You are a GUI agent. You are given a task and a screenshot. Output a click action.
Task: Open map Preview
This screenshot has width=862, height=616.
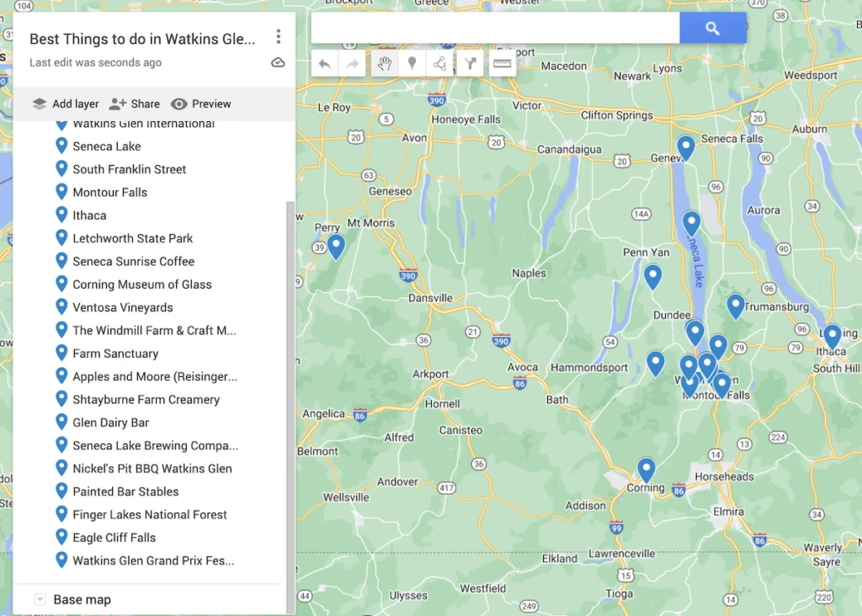(200, 104)
